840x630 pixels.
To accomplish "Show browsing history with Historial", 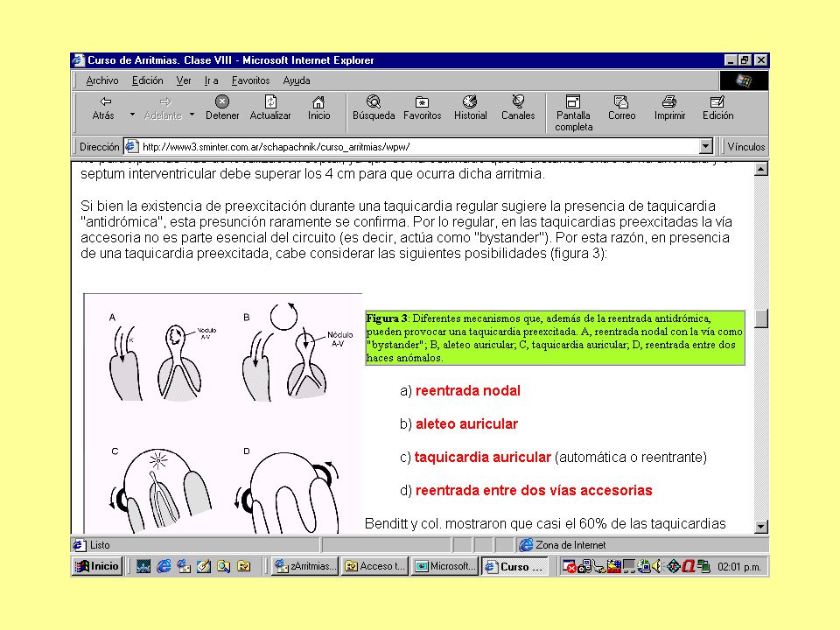I will (471, 108).
